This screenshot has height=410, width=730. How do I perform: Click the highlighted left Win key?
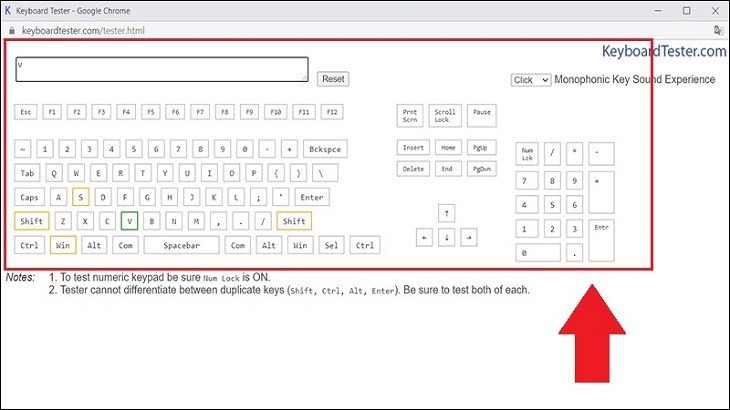pos(63,245)
